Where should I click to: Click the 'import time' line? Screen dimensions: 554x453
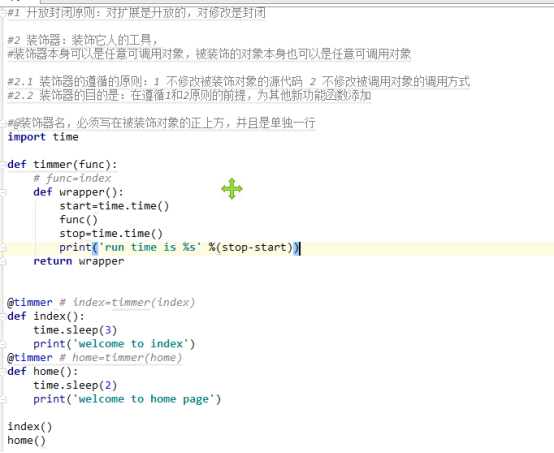43,137
